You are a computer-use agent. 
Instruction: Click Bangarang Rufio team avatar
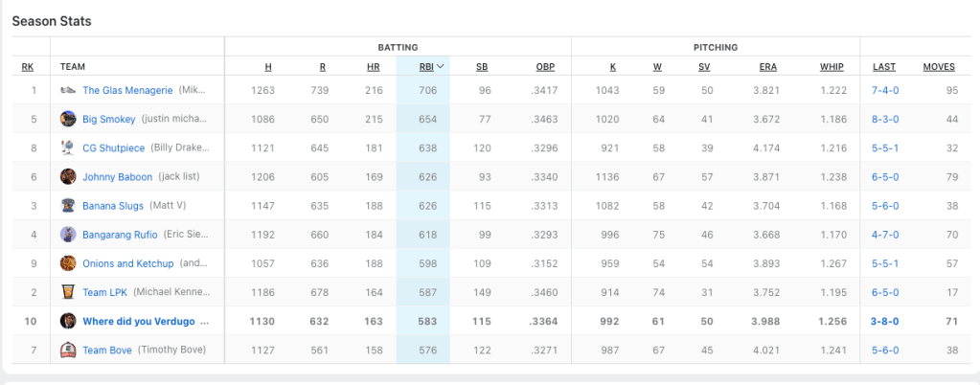pyautogui.click(x=68, y=234)
